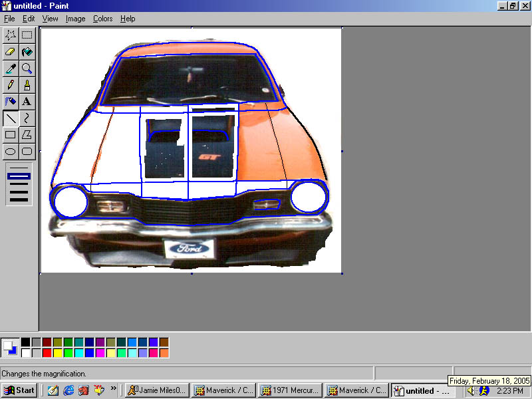Click the foreground/background color indicator box
This screenshot has height=399, width=532.
pos(10,347)
